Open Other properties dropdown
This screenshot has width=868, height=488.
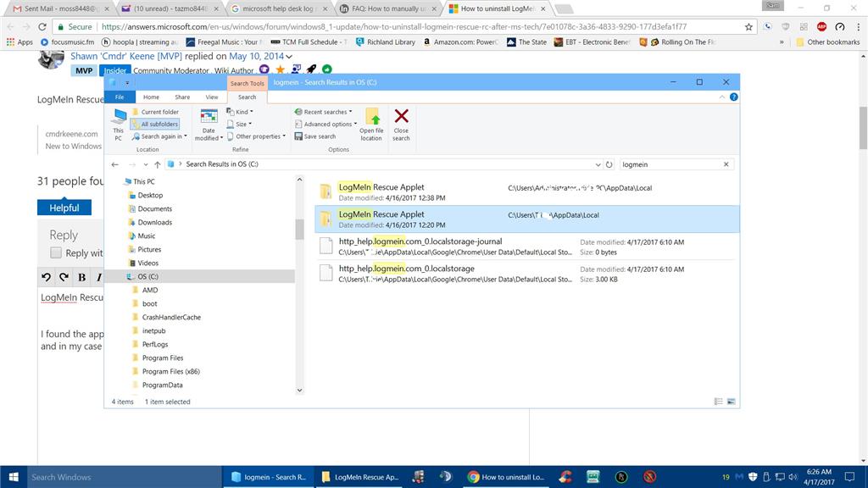(256, 136)
